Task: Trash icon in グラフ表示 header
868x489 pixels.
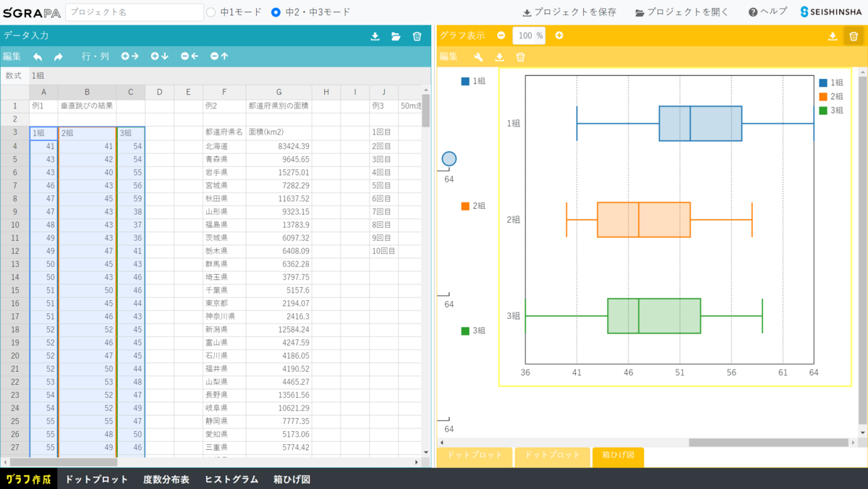Action: pyautogui.click(x=854, y=36)
